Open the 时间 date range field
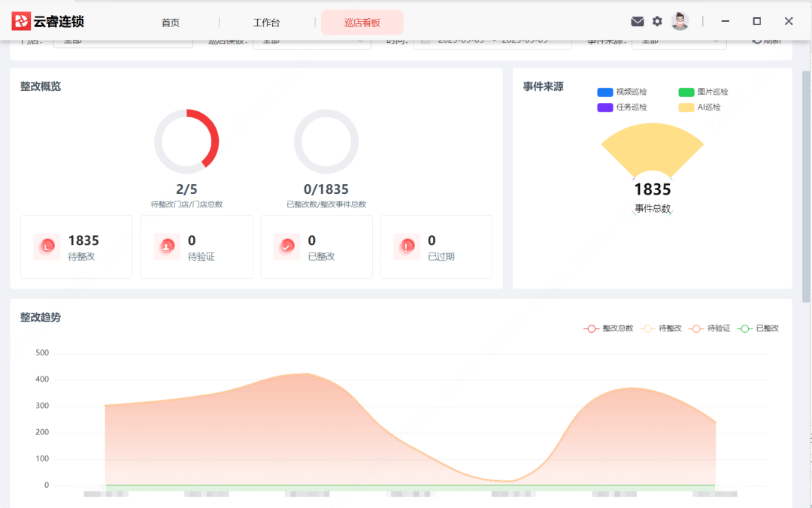Image resolution: width=812 pixels, height=508 pixels. (x=492, y=40)
